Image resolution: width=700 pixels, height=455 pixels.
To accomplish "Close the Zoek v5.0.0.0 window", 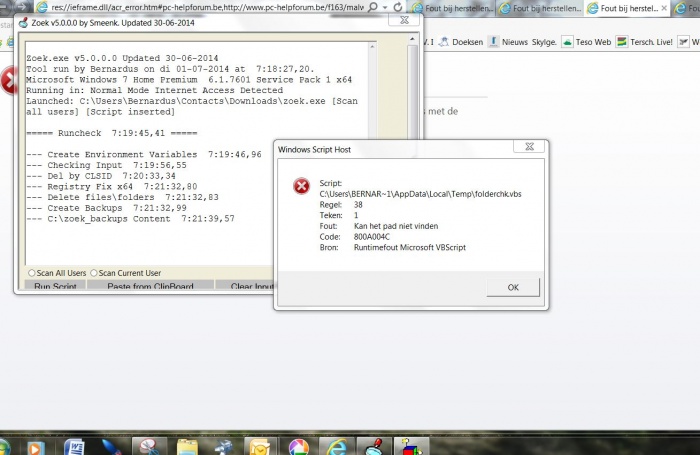I will tap(404, 20).
